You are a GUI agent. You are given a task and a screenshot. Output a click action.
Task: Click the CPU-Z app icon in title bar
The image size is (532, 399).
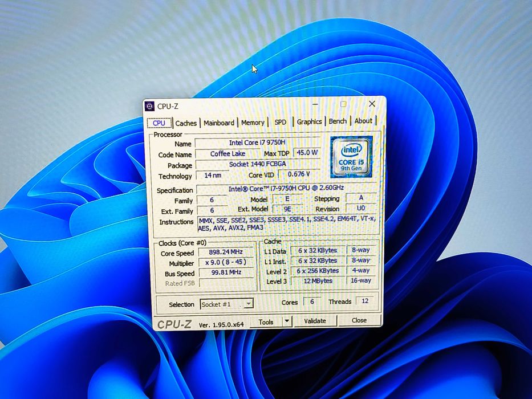pyautogui.click(x=149, y=106)
